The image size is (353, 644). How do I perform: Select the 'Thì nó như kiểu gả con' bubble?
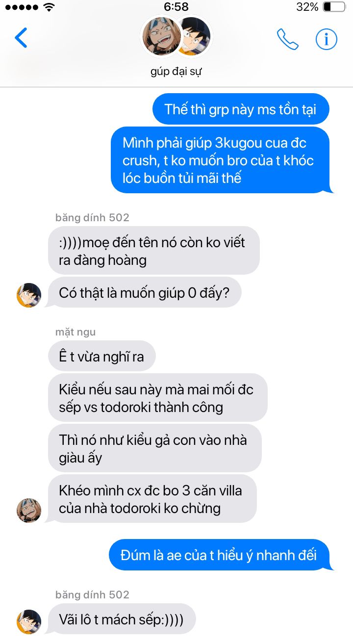(x=154, y=448)
